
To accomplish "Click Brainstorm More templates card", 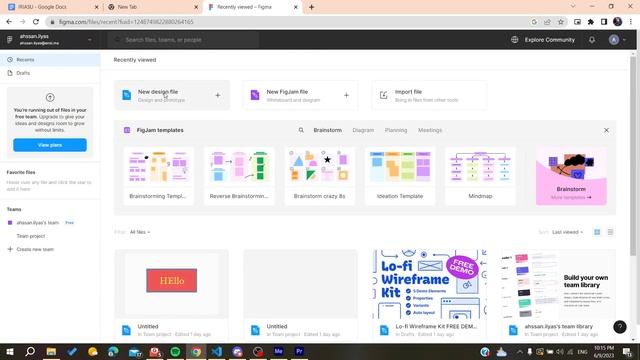I will (571, 176).
